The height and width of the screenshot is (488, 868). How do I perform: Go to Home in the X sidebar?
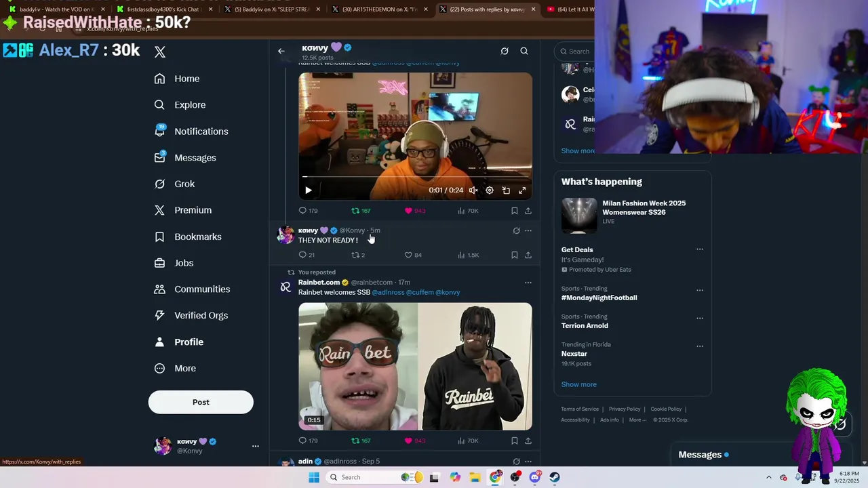177,79
